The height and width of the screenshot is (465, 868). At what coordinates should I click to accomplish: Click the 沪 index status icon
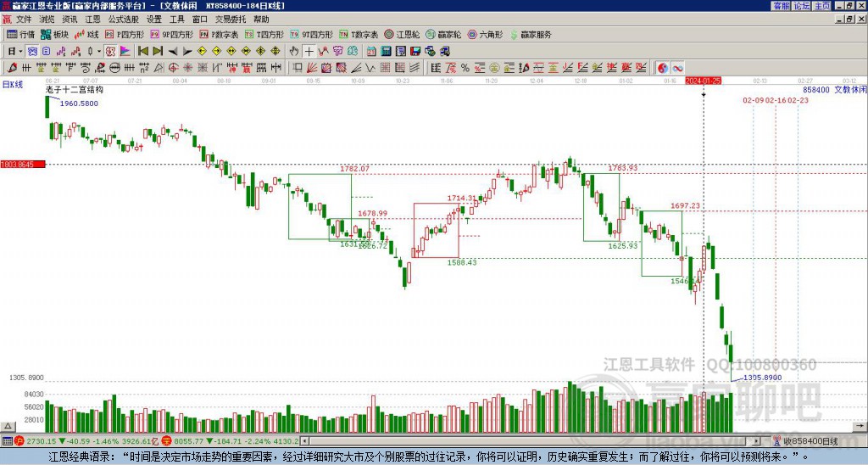coord(19,441)
